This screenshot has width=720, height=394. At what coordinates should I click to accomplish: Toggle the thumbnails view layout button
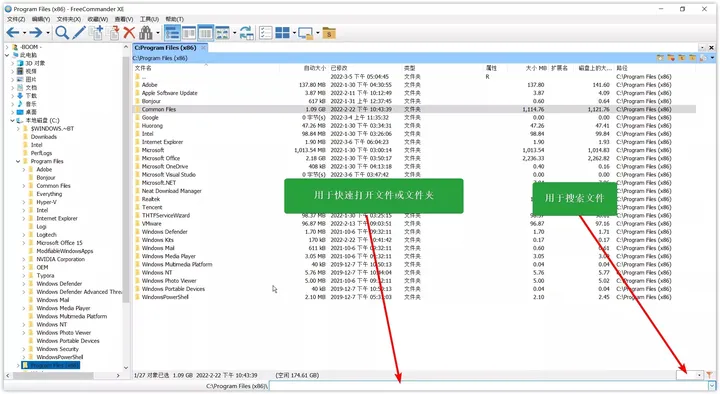[x=222, y=33]
